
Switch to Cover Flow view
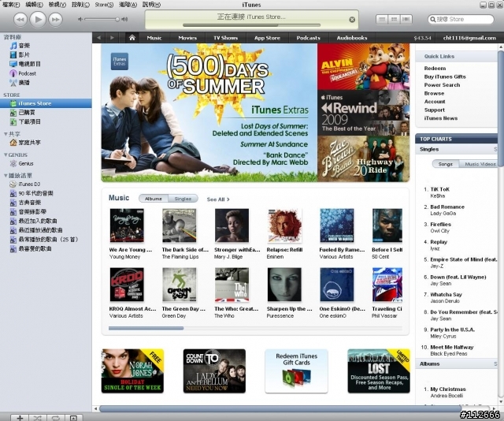coord(406,19)
